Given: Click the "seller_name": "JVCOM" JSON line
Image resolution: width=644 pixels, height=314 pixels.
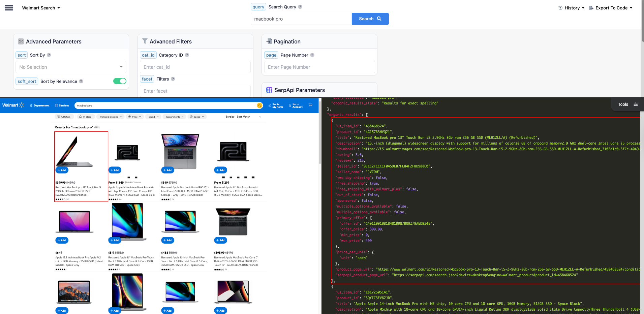Looking at the screenshot, I should pyautogui.click(x=359, y=172).
